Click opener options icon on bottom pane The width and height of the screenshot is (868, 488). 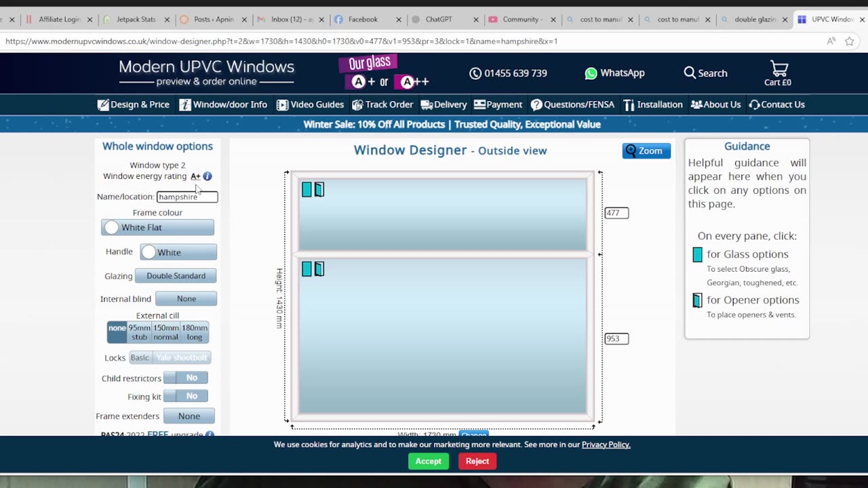319,269
